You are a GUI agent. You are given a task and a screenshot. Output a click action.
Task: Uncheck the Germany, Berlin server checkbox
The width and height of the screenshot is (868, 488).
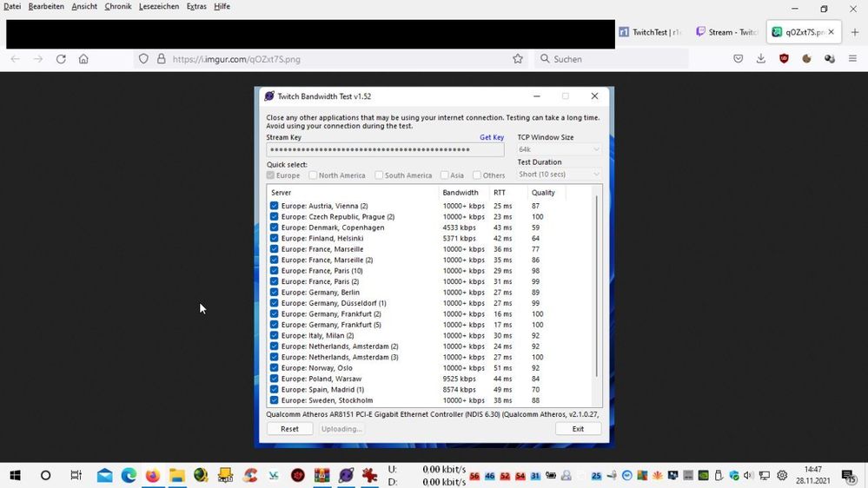pyautogui.click(x=274, y=292)
